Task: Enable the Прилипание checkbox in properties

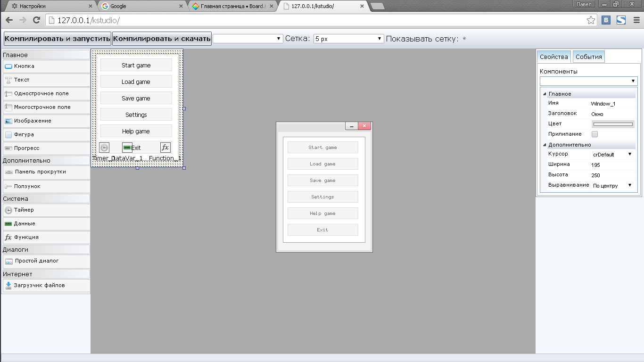Action: tap(594, 134)
